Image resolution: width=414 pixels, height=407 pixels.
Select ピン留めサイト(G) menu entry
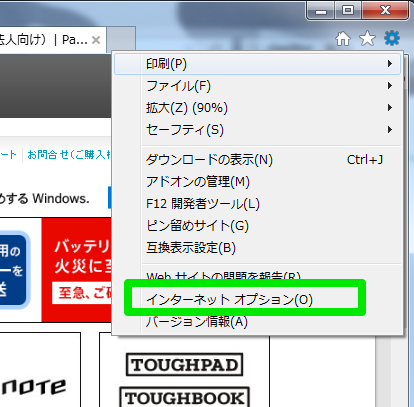point(258,226)
